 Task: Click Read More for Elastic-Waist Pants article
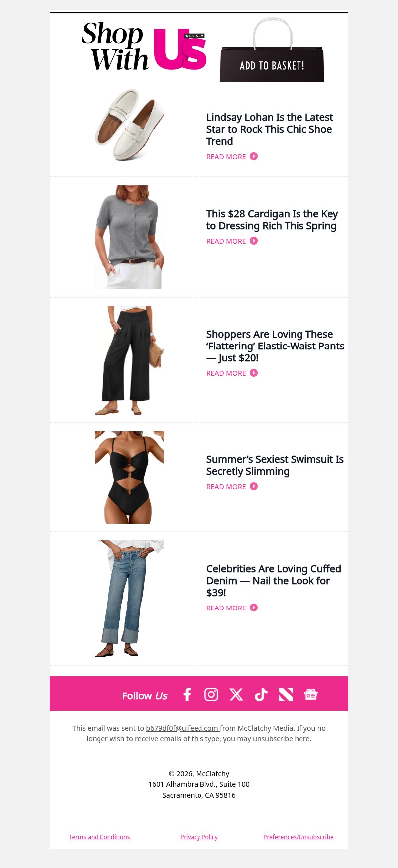click(x=226, y=373)
